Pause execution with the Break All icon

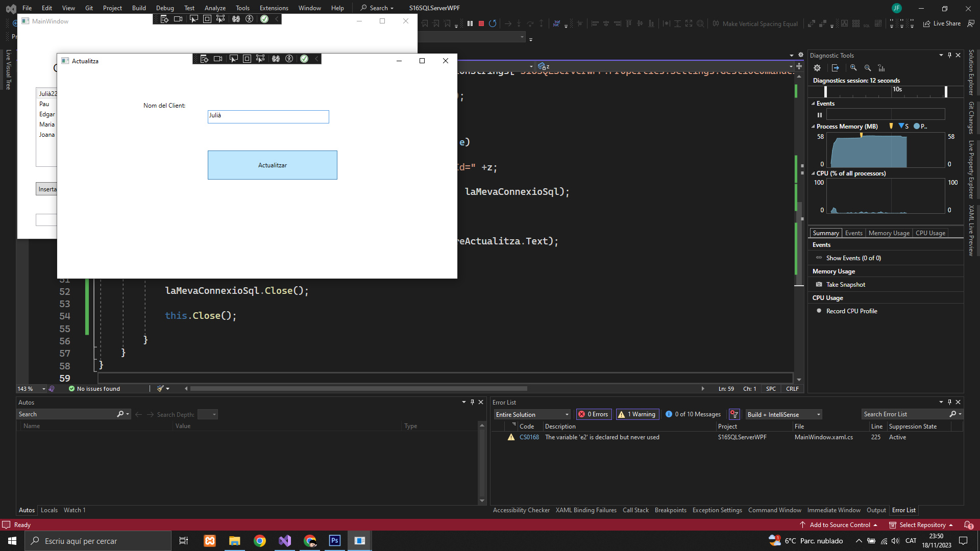tap(470, 23)
